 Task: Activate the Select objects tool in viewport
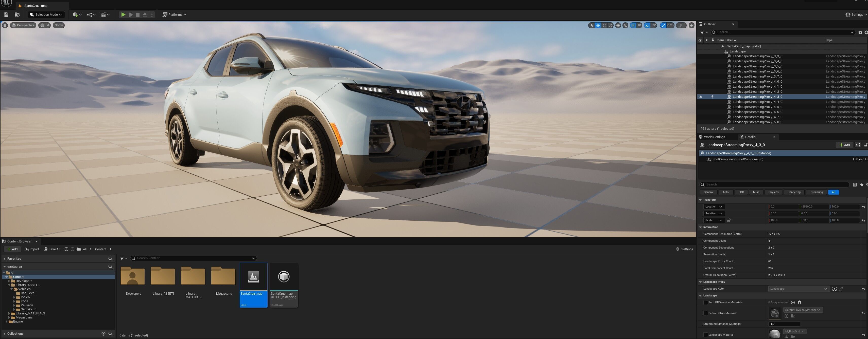point(592,25)
